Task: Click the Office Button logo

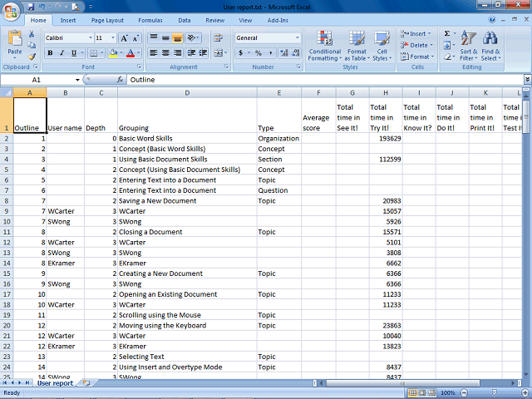Action: [x=11, y=12]
